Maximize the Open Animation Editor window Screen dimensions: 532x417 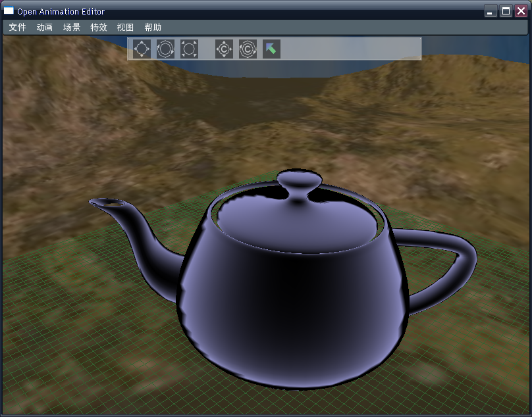[x=506, y=11]
